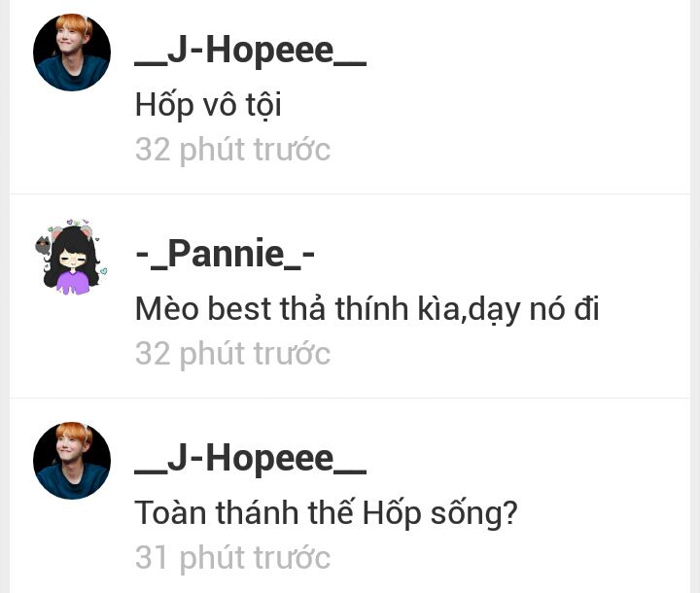Select the comment "Mèo best thả thính kìa,dạy nó đi"

click(x=367, y=309)
